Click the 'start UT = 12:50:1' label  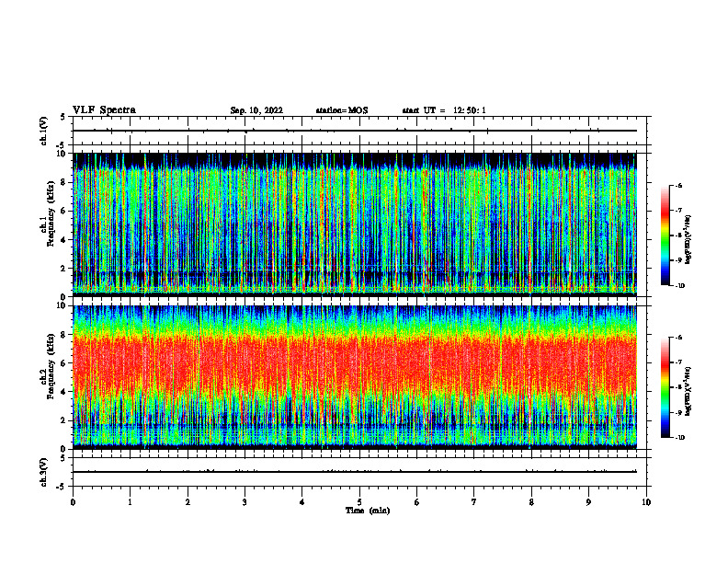(x=444, y=110)
